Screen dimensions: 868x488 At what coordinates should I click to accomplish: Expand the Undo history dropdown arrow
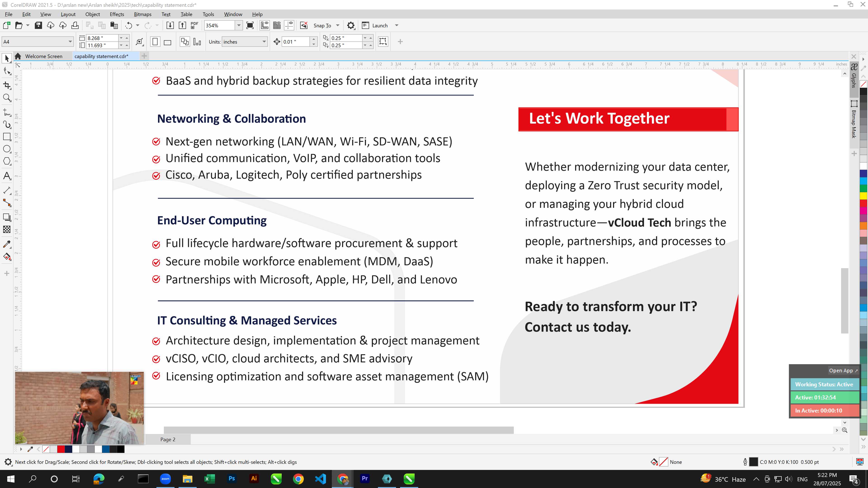tap(137, 25)
